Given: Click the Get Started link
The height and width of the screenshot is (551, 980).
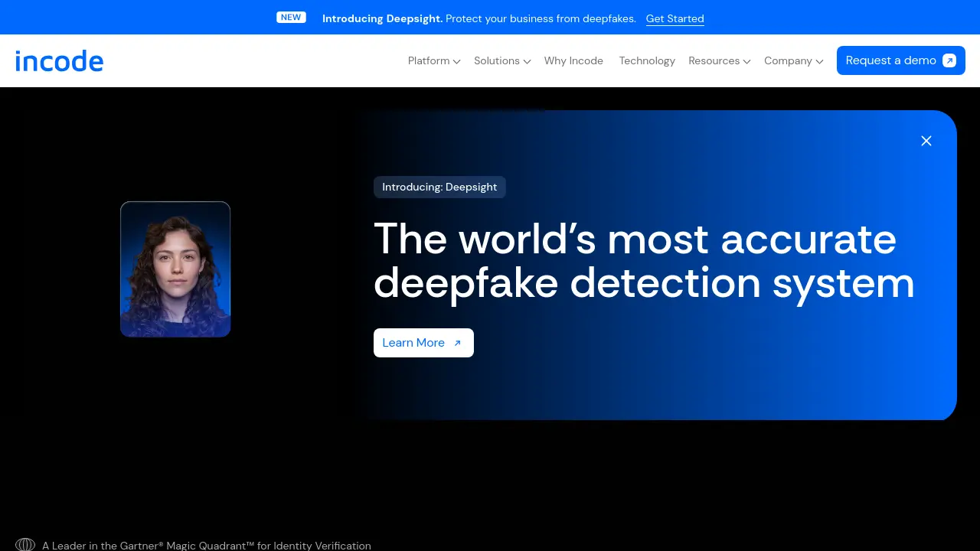Looking at the screenshot, I should point(675,18).
